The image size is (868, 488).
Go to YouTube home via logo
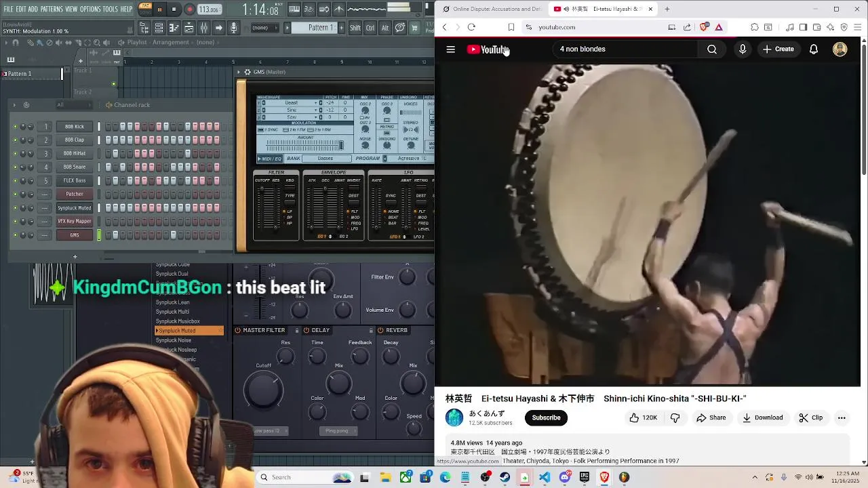(487, 49)
